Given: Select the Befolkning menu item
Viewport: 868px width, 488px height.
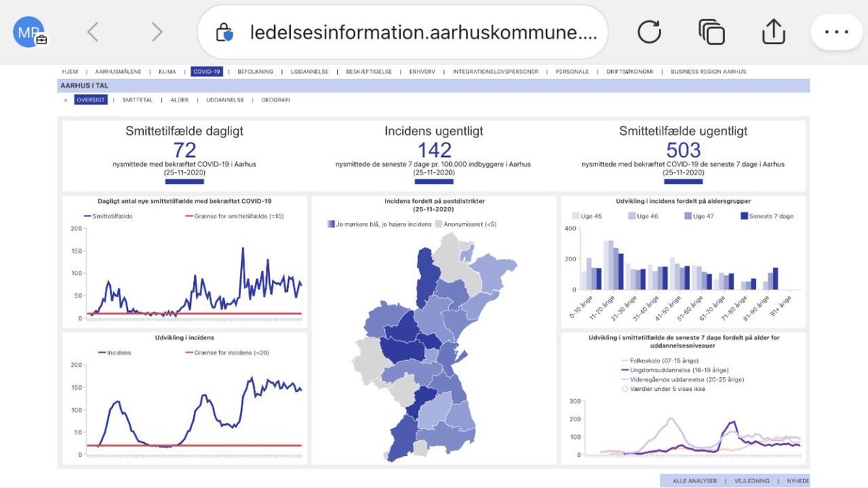Looking at the screenshot, I should pos(257,71).
